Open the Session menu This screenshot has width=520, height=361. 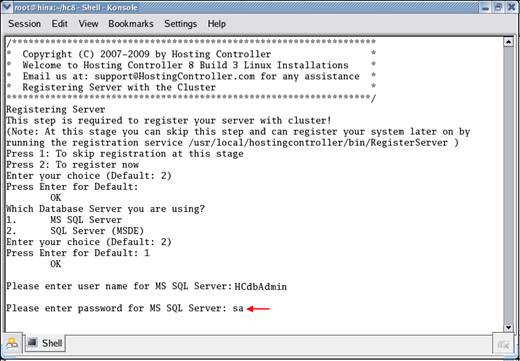(x=24, y=24)
